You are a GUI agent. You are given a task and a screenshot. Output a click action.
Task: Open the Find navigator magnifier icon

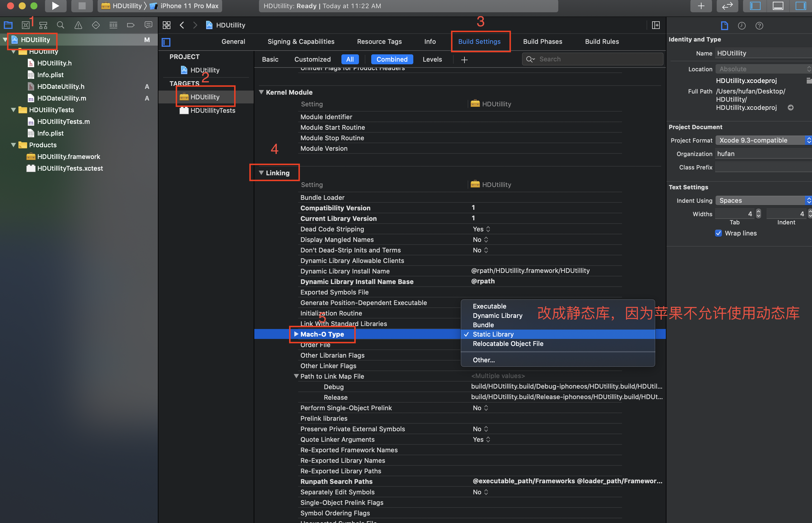[61, 25]
